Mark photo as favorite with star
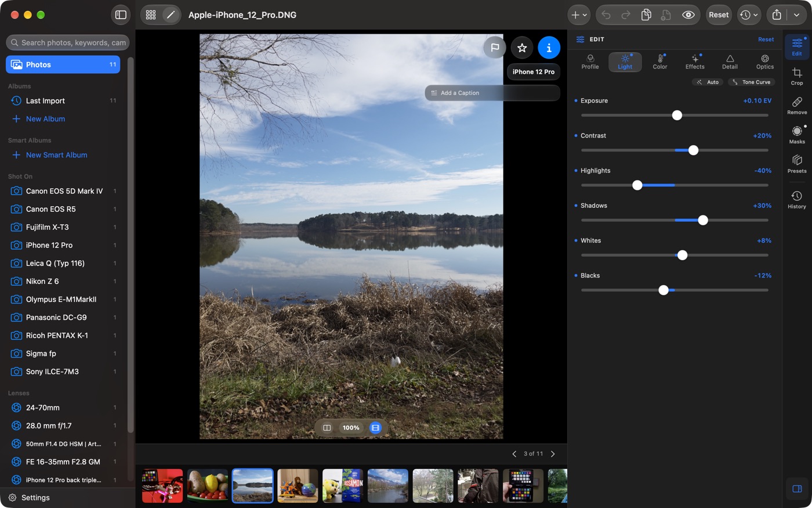The width and height of the screenshot is (812, 508). pyautogui.click(x=522, y=48)
